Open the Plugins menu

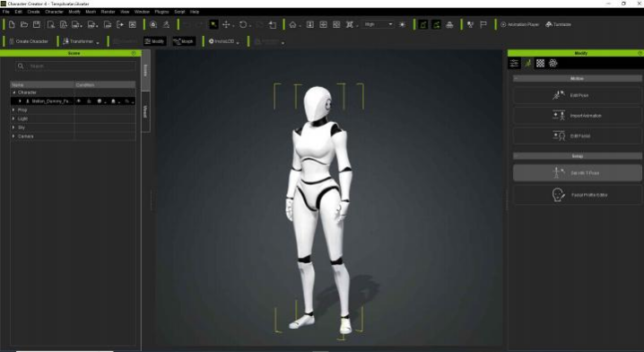coord(161,12)
